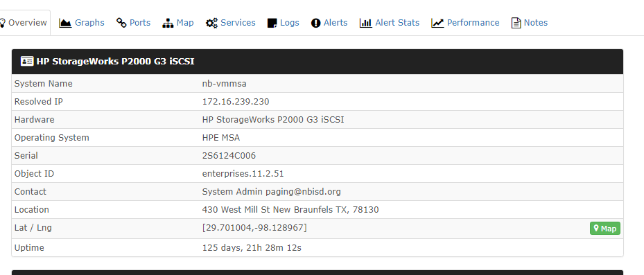This screenshot has width=644, height=275.
Task: Click the Graphs area chart icon
Action: pos(65,23)
